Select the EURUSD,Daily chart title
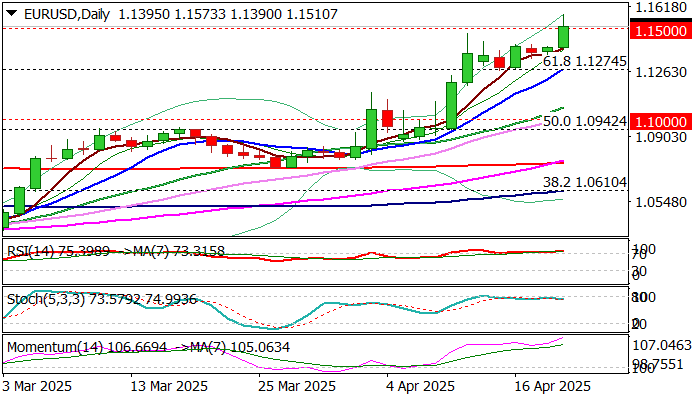Image resolution: width=700 pixels, height=400 pixels. (67, 14)
